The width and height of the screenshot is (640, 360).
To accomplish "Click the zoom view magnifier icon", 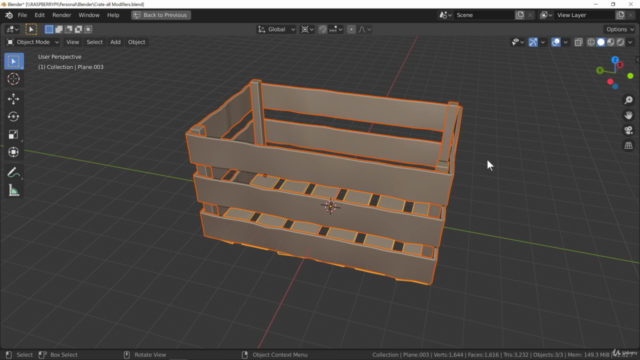I will 629,100.
